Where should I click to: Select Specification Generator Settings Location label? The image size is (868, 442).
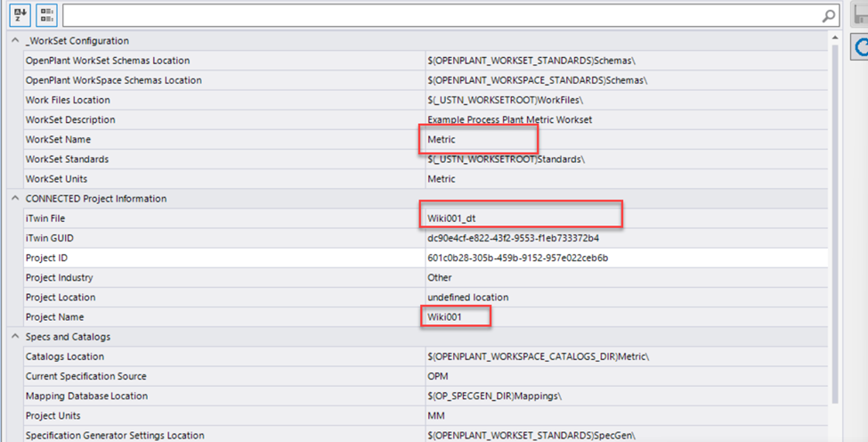pyautogui.click(x=115, y=436)
